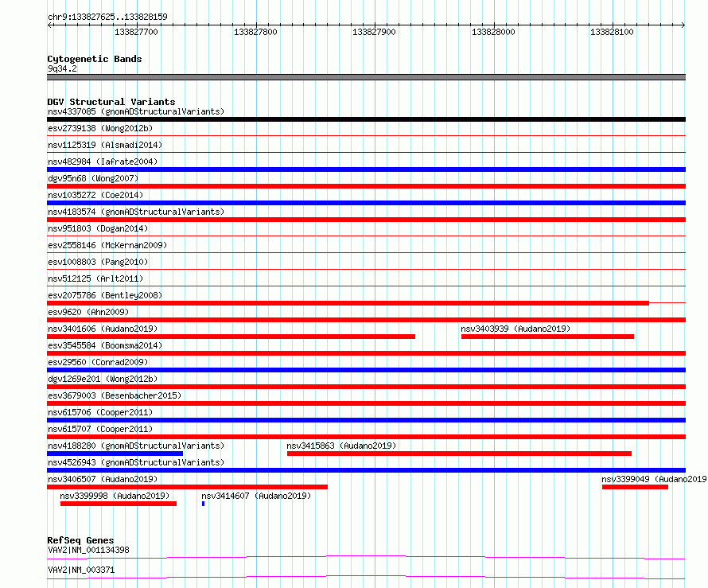708x588 pixels.
Task: Select the Cytogenetic Bands track title
Action: [95, 59]
